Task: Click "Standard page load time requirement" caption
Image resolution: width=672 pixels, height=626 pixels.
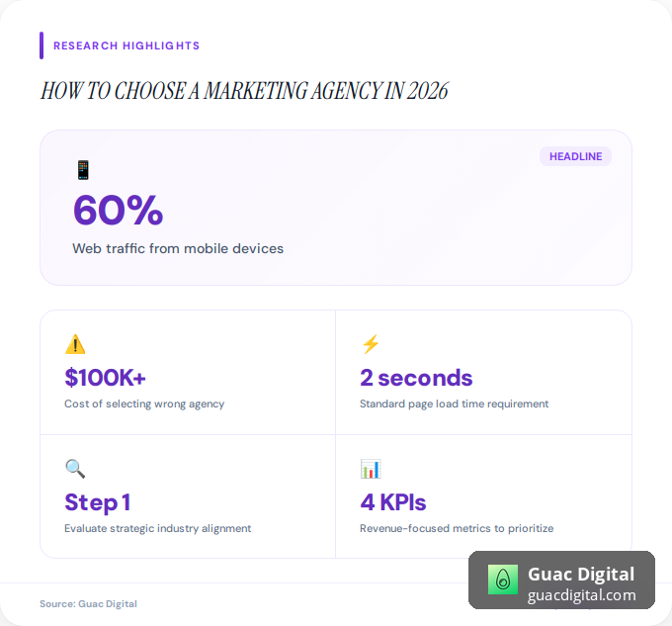Action: (455, 403)
